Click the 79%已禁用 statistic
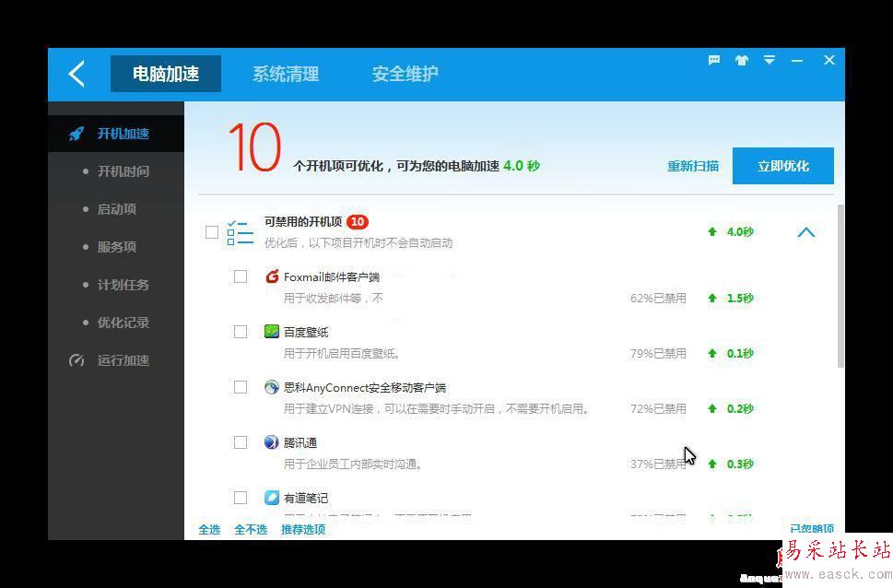 (x=658, y=353)
